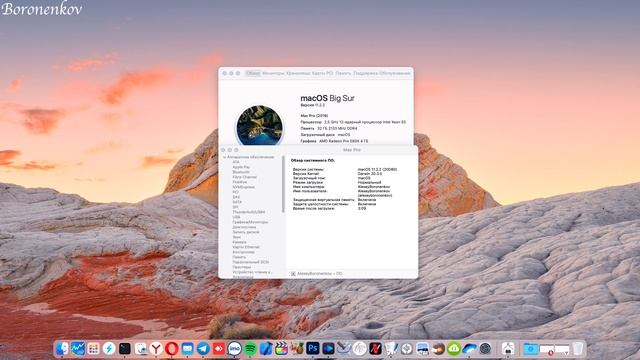
Task: Select Карты Ethernet in the sidebar
Action: coord(246,247)
